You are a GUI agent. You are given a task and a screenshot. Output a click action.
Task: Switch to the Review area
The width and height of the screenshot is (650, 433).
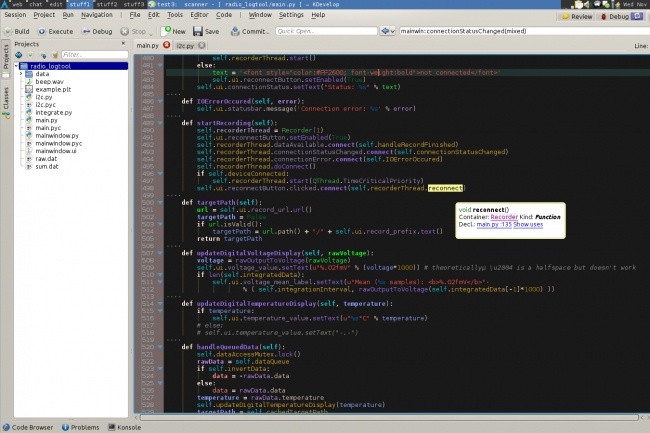click(577, 17)
